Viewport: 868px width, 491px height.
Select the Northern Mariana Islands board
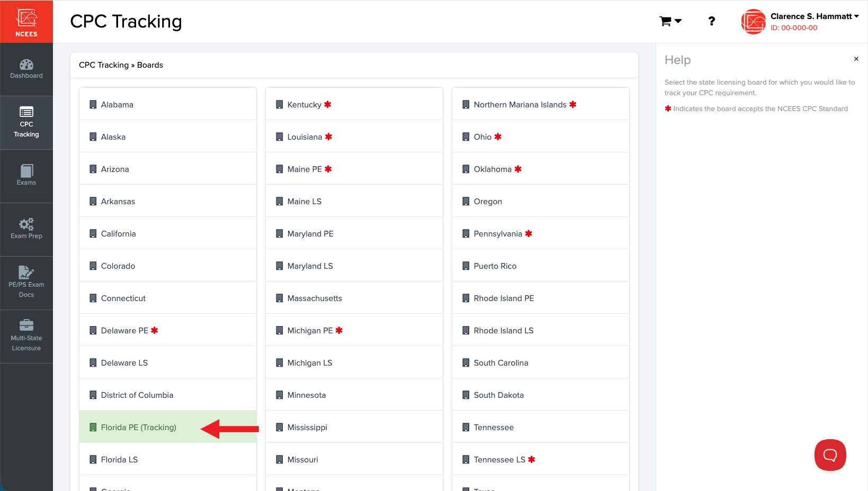541,104
